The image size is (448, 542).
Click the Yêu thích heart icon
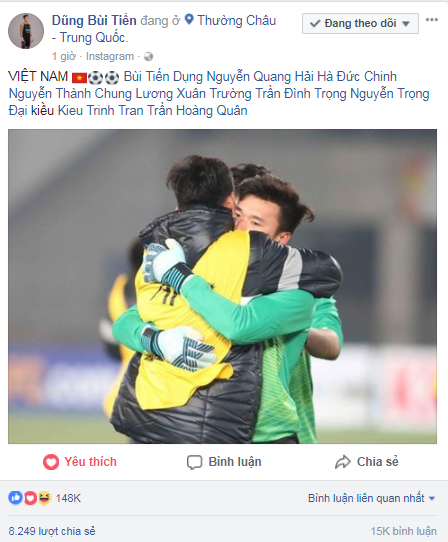pos(51,462)
